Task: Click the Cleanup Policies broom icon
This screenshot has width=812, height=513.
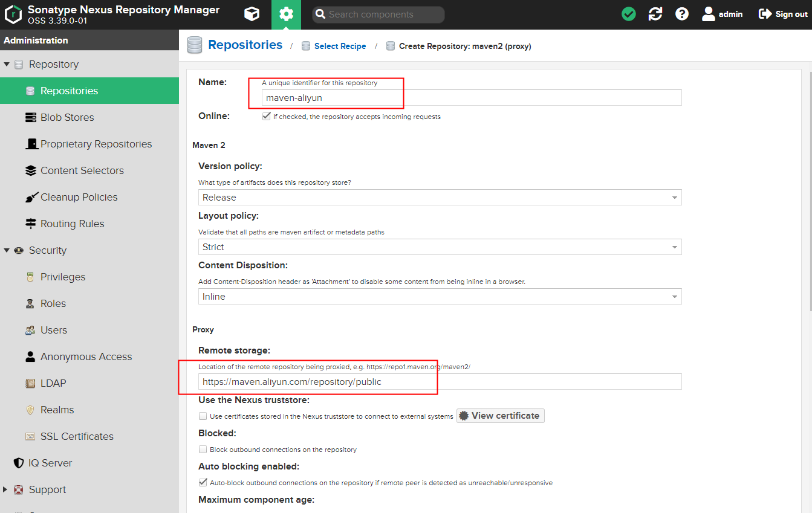Action: [31, 197]
